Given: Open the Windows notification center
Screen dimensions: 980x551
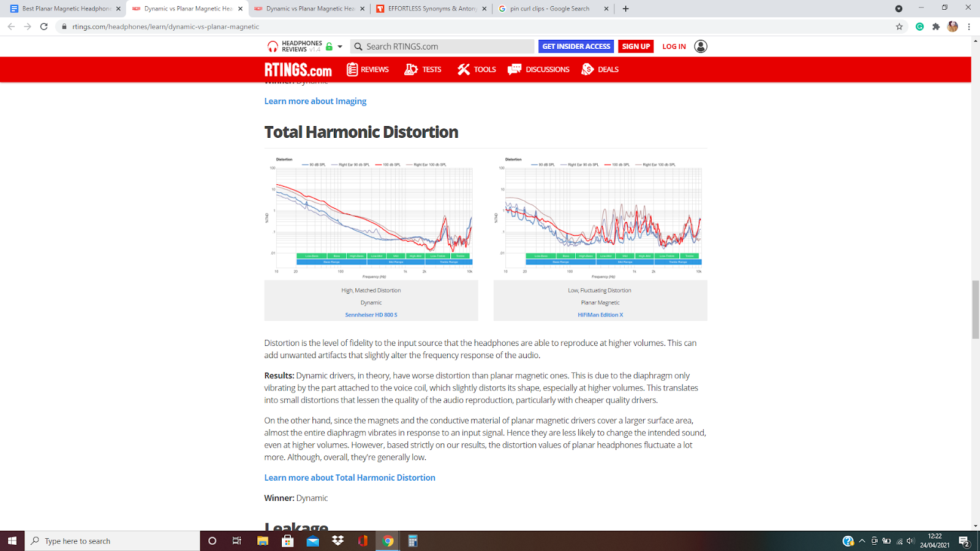Looking at the screenshot, I should tap(964, 541).
